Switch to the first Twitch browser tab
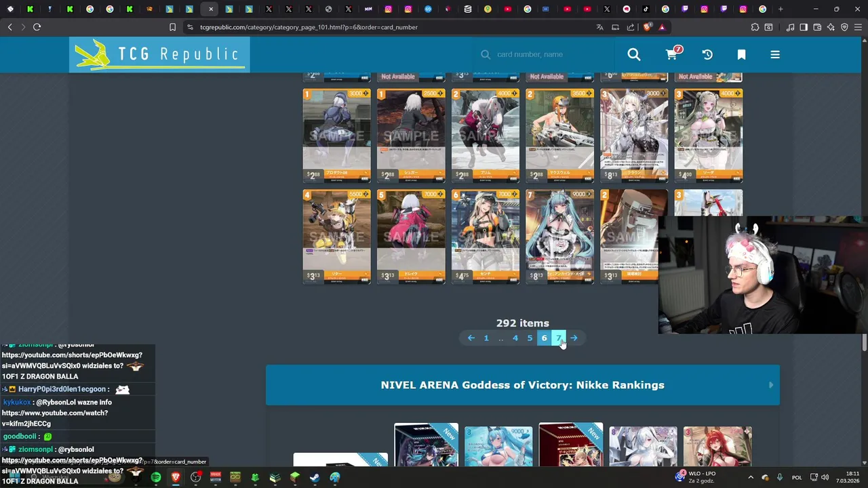The image size is (868, 488). [x=685, y=9]
